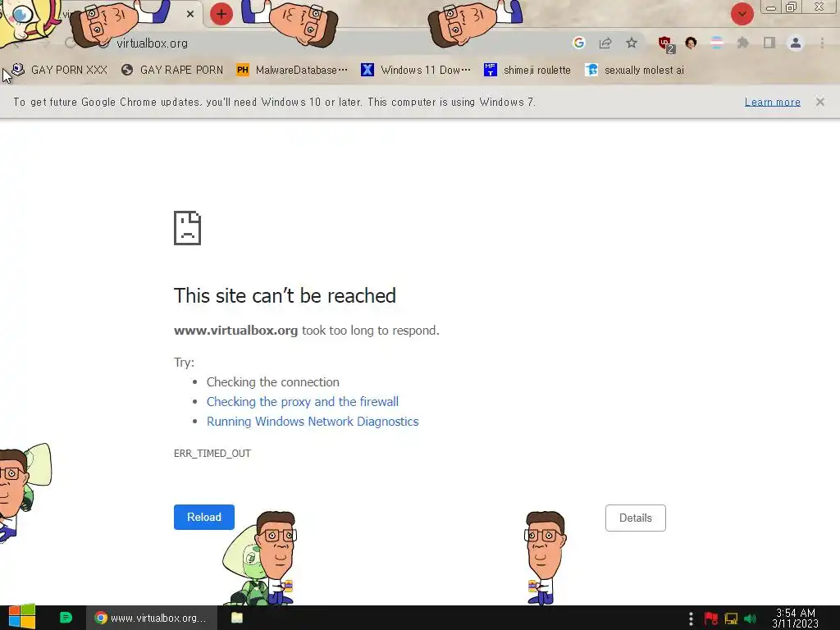
Task: Show hidden tray icons via three dots
Action: (x=691, y=619)
